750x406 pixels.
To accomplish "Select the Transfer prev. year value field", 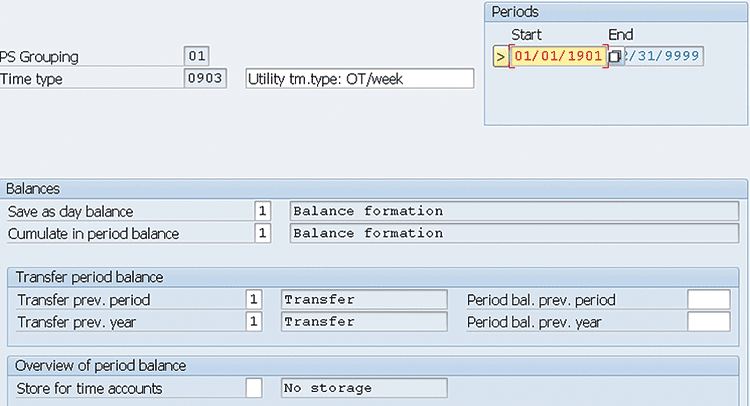I will click(253, 321).
